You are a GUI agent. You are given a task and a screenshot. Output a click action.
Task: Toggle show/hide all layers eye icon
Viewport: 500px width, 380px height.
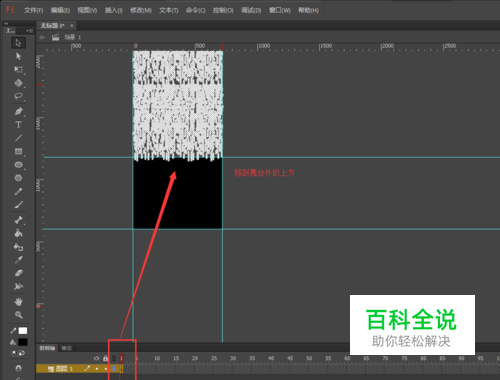(96, 358)
